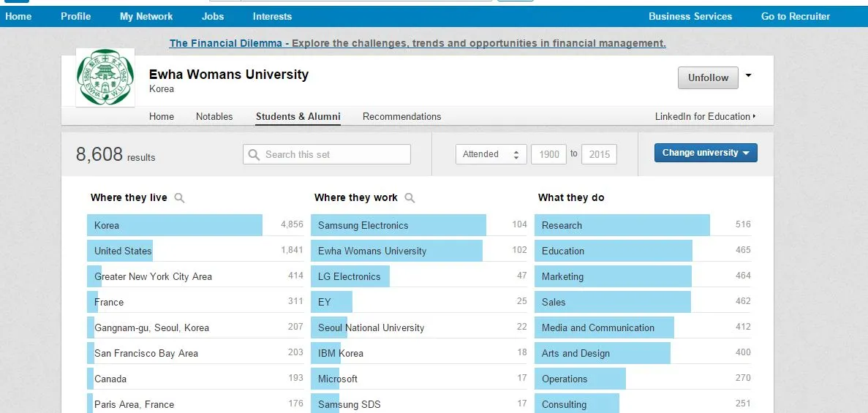The image size is (868, 413).
Task: Open the My Network menu
Action: point(146,16)
